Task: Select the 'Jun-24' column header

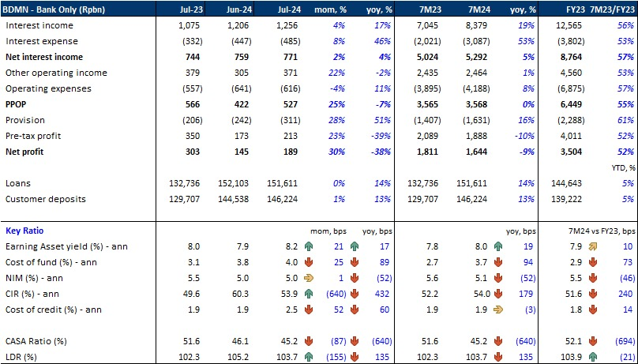Action: 238,9
